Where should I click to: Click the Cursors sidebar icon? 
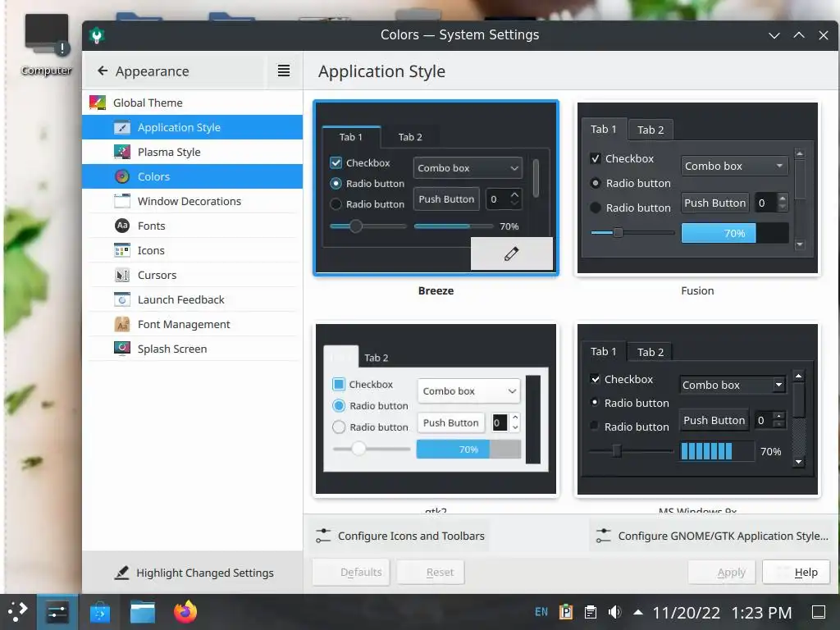(x=122, y=275)
